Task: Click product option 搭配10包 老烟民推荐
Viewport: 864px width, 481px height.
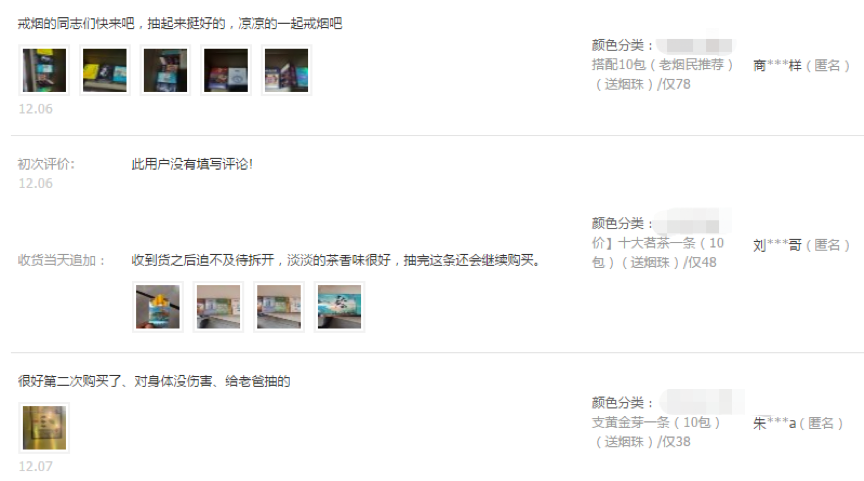Action: 662,74
